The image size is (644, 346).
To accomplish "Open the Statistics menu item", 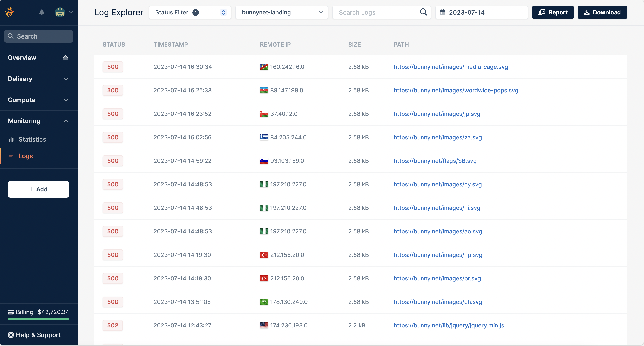I will [x=32, y=140].
